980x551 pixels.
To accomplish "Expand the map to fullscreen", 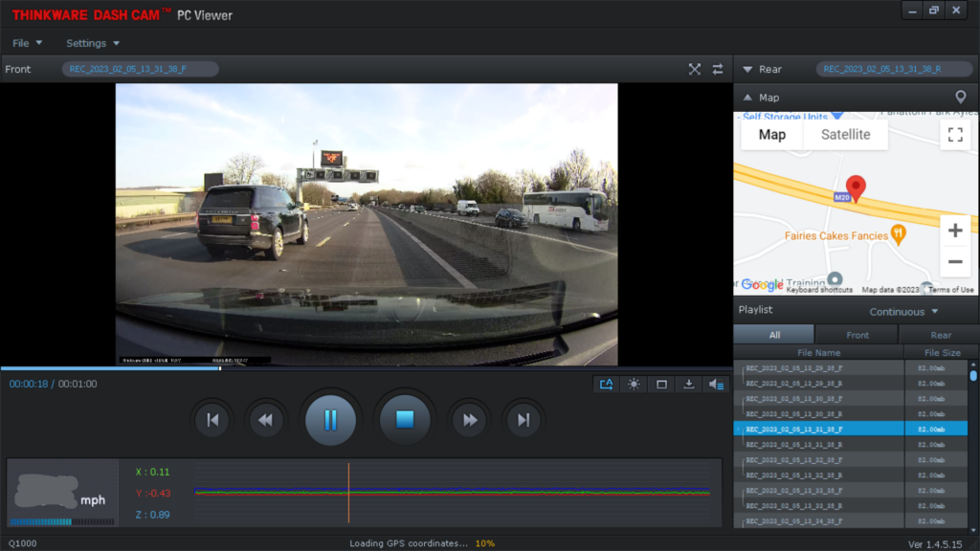I will coord(955,135).
